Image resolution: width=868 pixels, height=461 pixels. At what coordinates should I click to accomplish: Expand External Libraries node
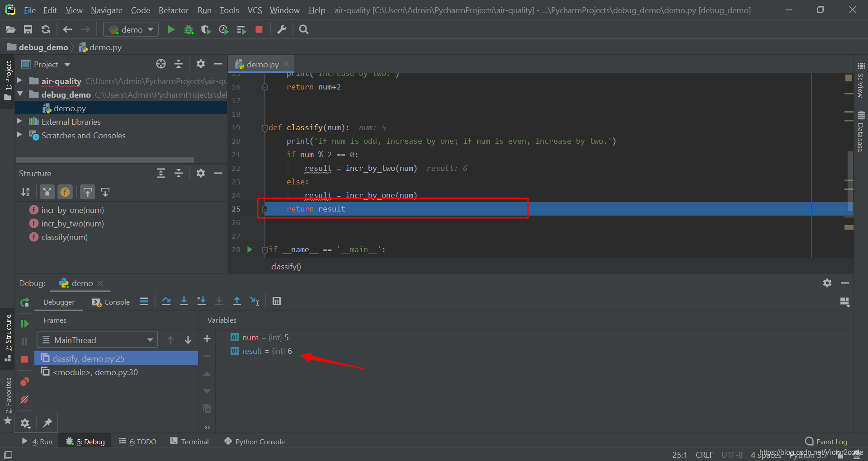19,121
